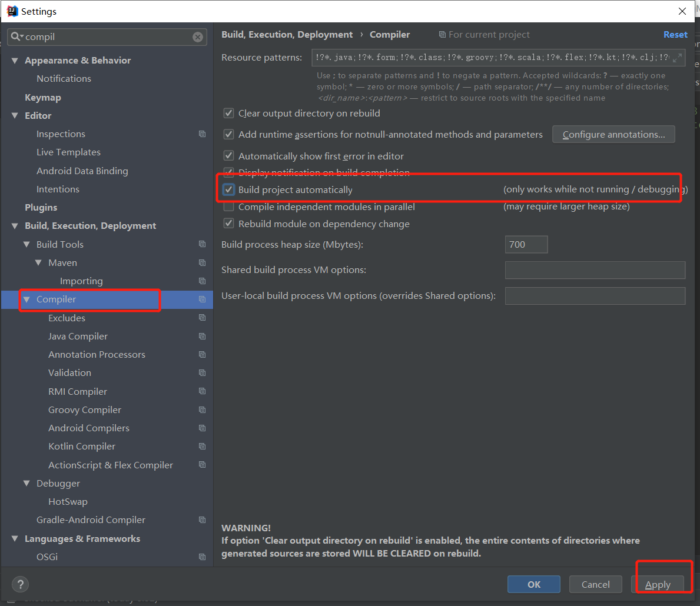This screenshot has height=606, width=700.
Task: Open the Notifications settings page
Action: point(64,78)
